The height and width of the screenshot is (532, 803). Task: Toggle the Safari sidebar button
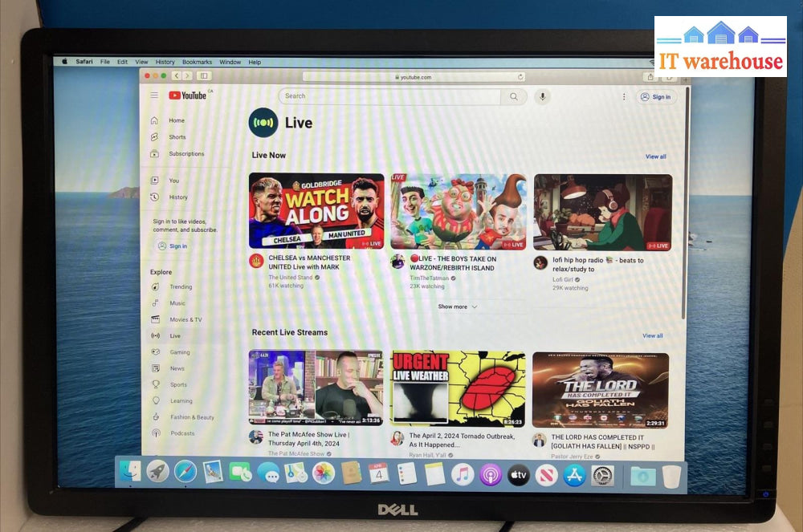[x=204, y=76]
